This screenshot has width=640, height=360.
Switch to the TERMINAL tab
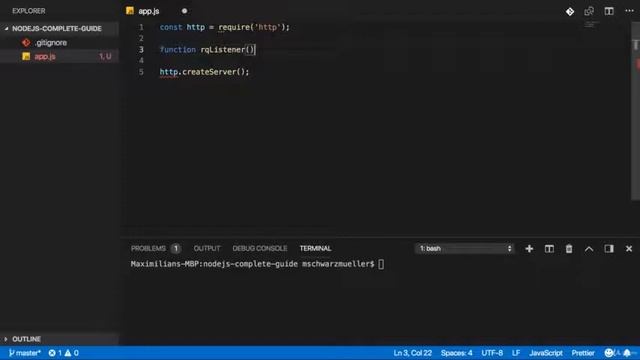(315, 248)
